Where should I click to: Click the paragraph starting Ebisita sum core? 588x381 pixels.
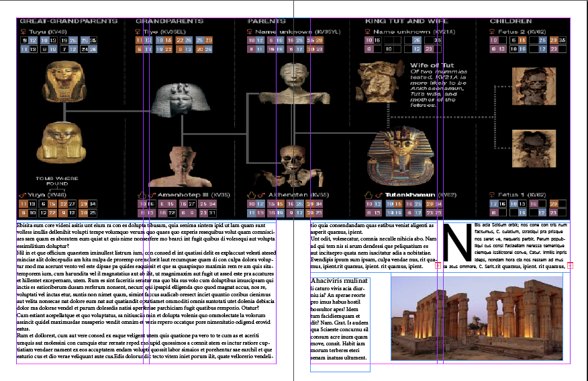click(146, 235)
